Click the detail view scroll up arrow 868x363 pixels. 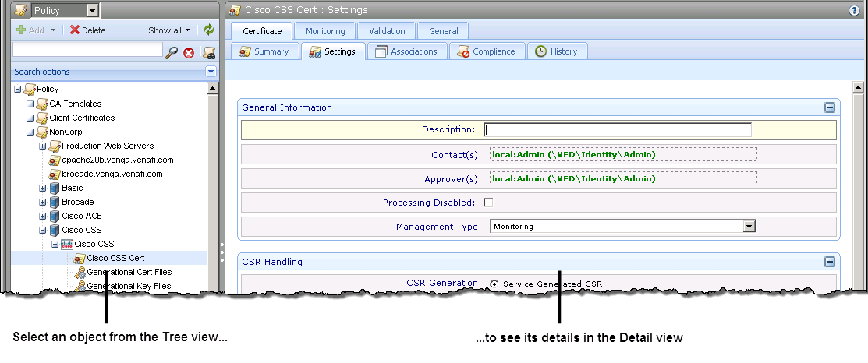pos(858,87)
